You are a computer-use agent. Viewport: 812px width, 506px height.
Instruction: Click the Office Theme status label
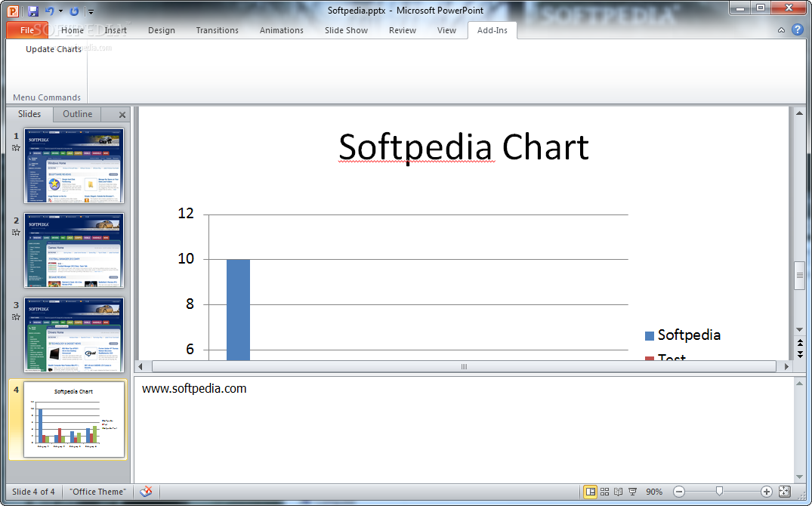[x=98, y=492]
